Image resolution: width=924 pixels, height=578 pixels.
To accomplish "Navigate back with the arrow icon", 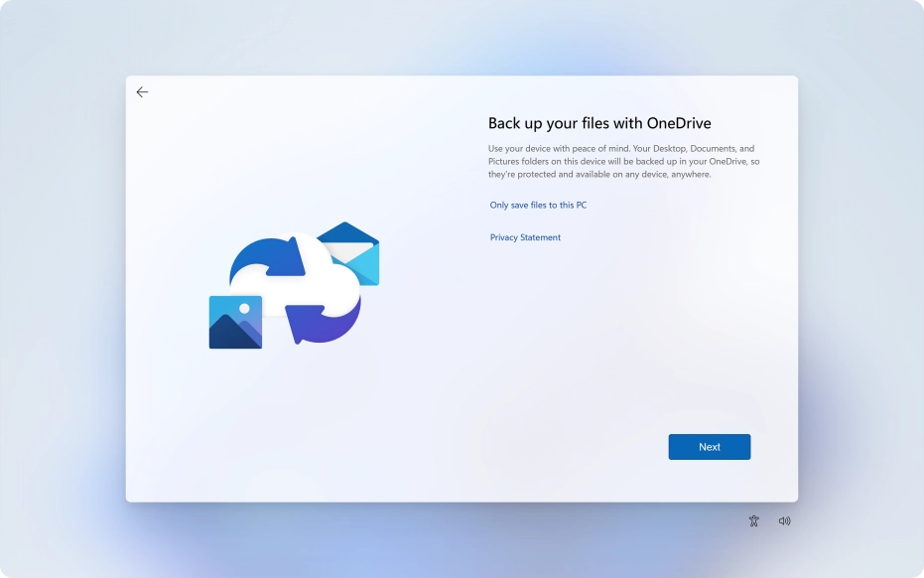I will pyautogui.click(x=142, y=91).
